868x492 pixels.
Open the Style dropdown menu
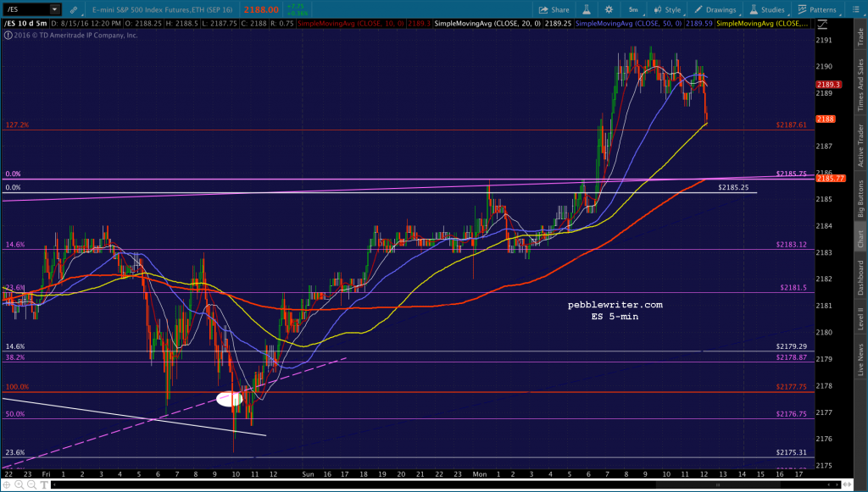click(668, 9)
